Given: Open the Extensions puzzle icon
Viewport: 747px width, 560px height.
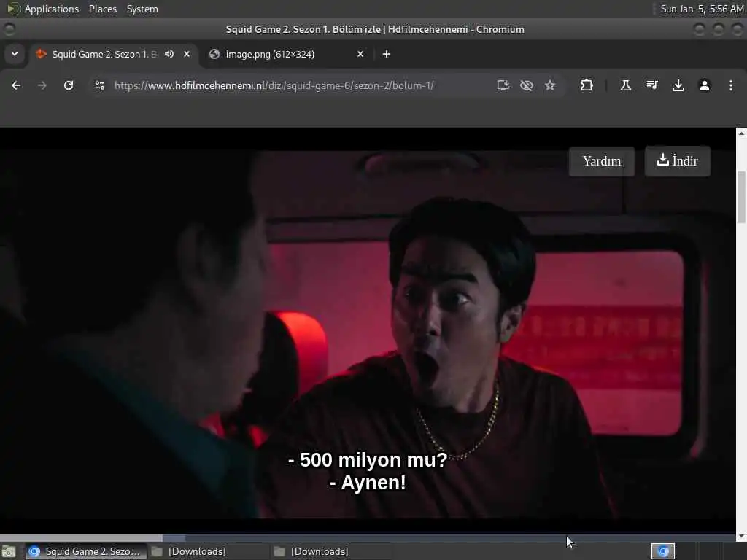Looking at the screenshot, I should point(587,85).
